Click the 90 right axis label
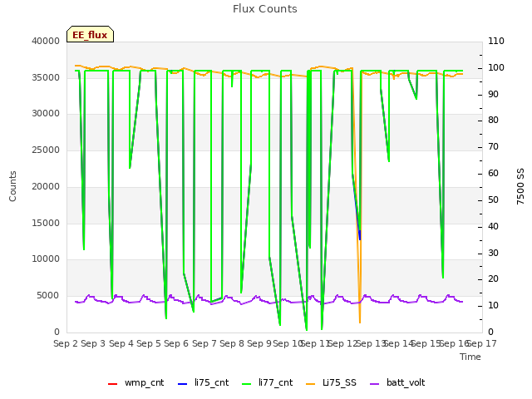Viewport: 532px width, 399px height. 493,94
